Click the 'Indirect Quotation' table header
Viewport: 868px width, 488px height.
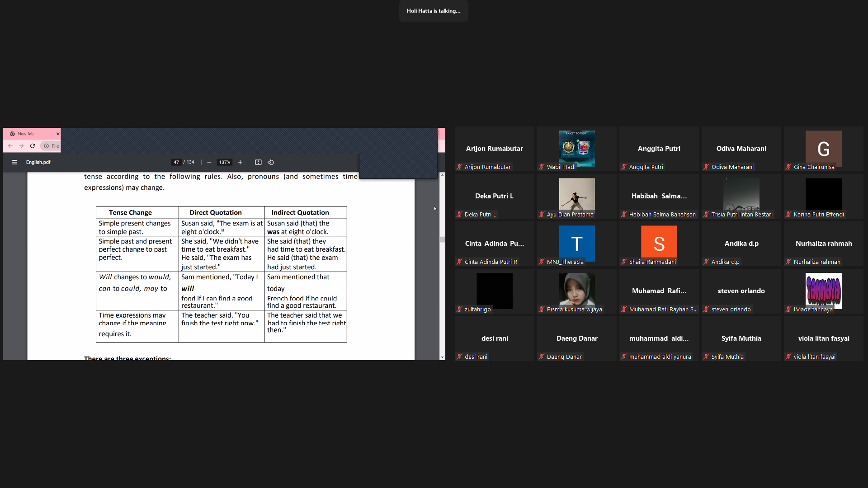point(300,212)
